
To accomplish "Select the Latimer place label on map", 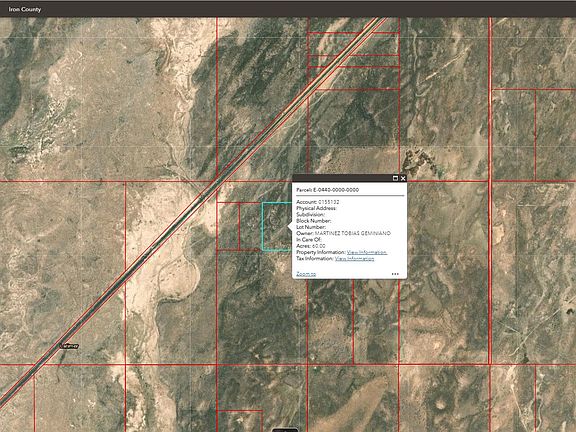I will click(69, 346).
